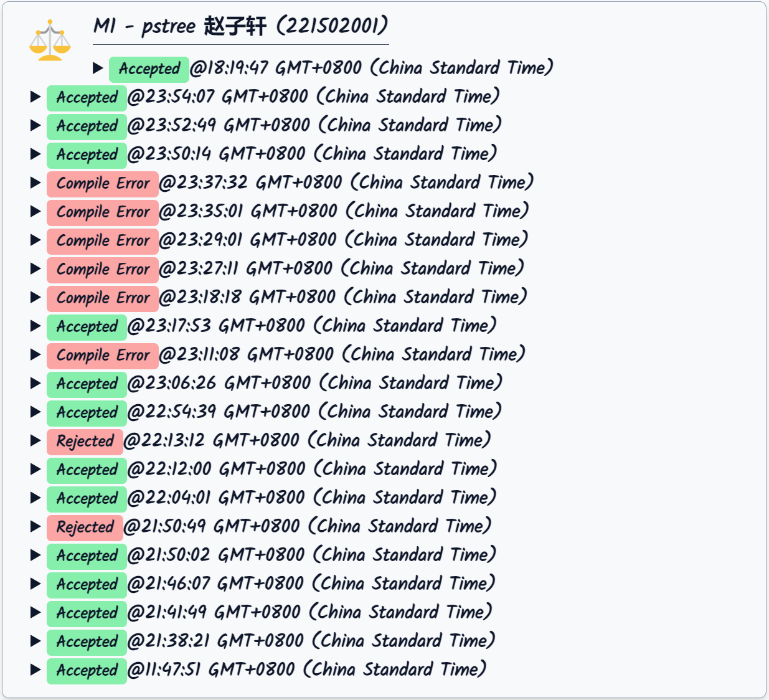Viewport: 769px width, 700px height.
Task: Click the Compile Error badge at 23:37:32
Action: (103, 183)
